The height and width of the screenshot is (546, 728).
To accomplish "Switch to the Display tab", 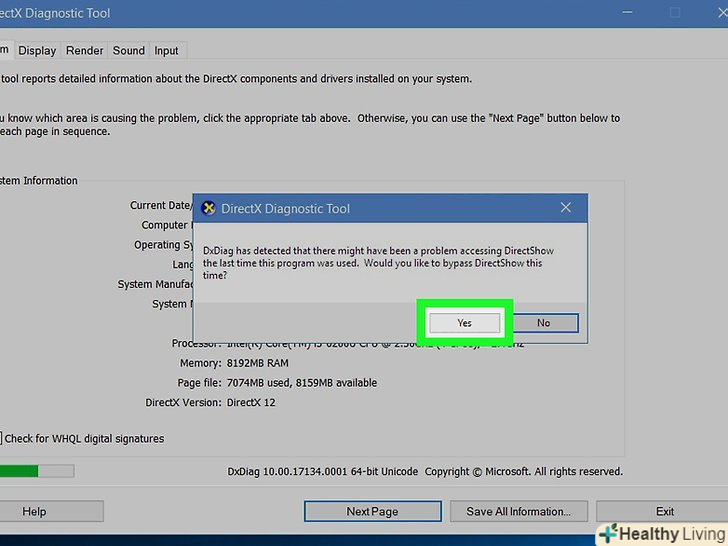I will click(37, 50).
